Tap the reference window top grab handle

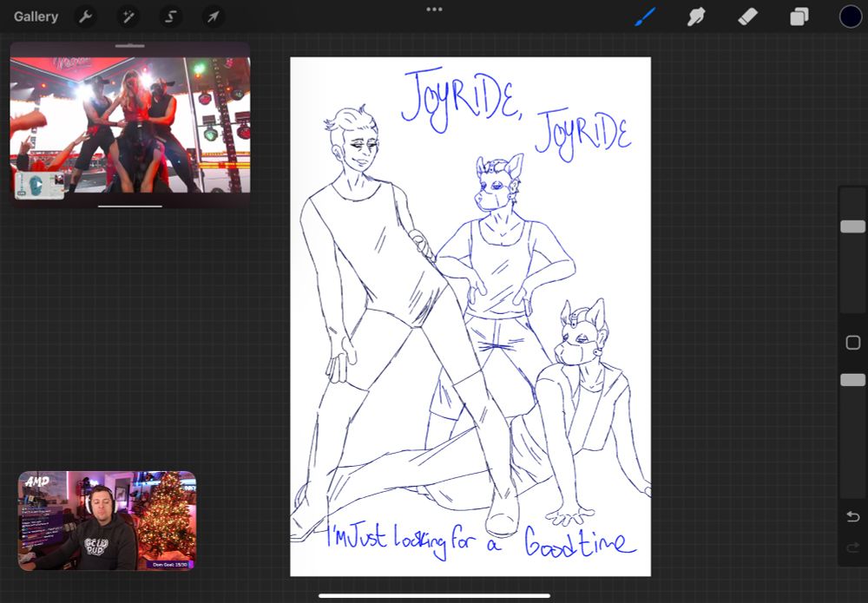129,45
